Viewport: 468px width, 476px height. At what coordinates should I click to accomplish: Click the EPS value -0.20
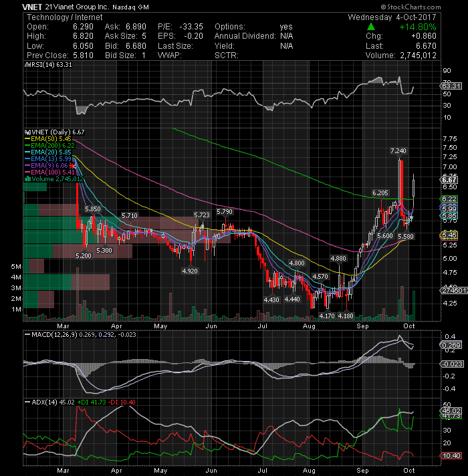coord(193,36)
